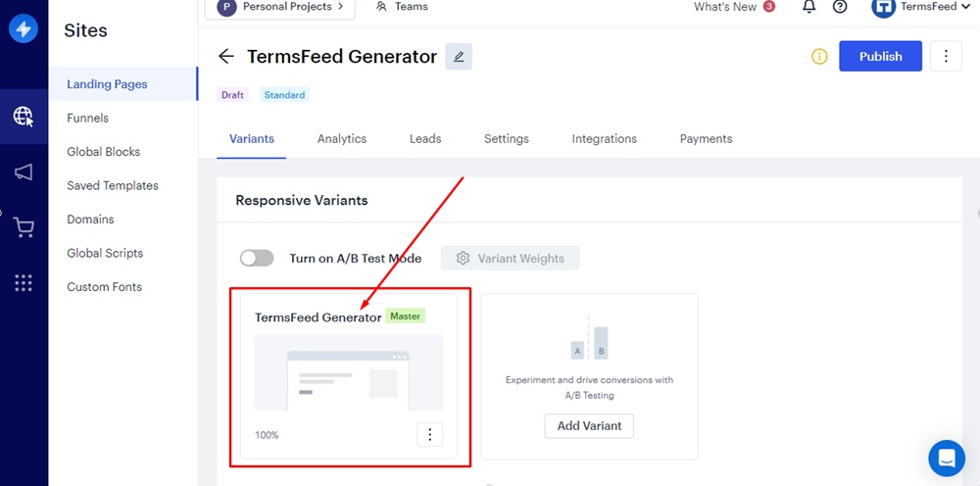Image resolution: width=980 pixels, height=486 pixels.
Task: Edit page name with pencil icon
Action: (459, 56)
